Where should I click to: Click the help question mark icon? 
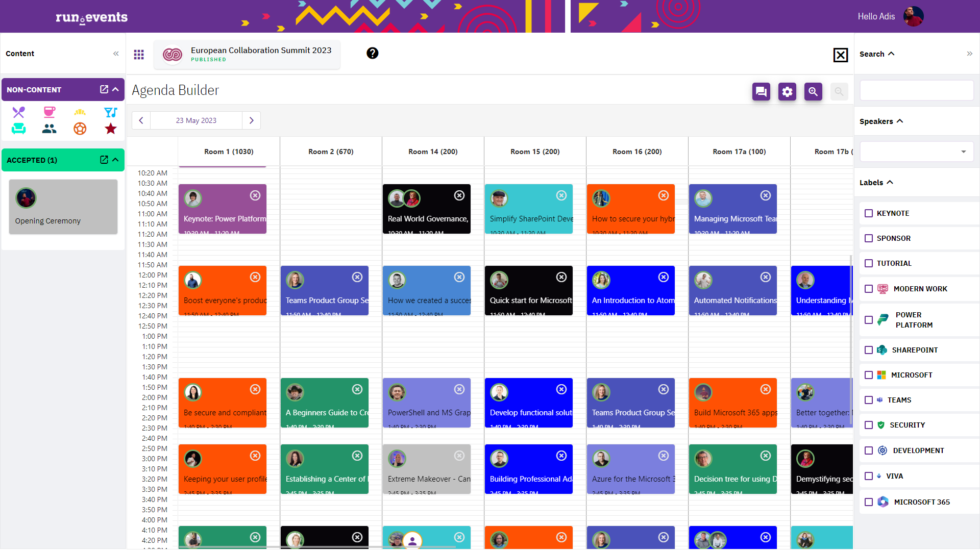[x=373, y=53]
